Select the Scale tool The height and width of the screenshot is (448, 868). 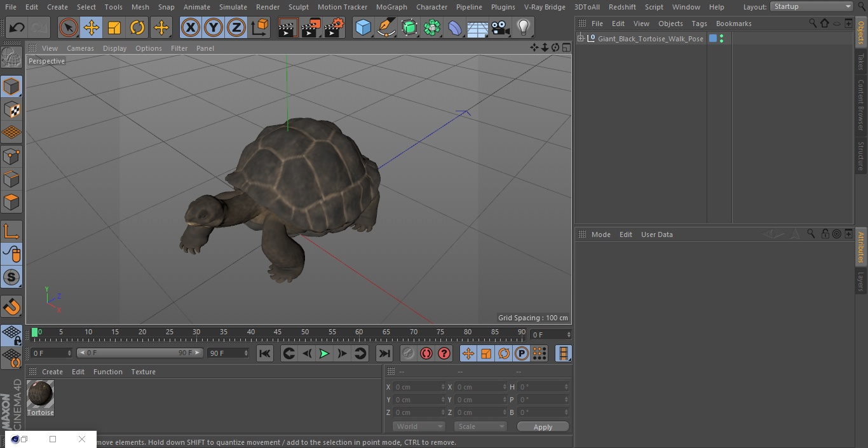coord(114,27)
